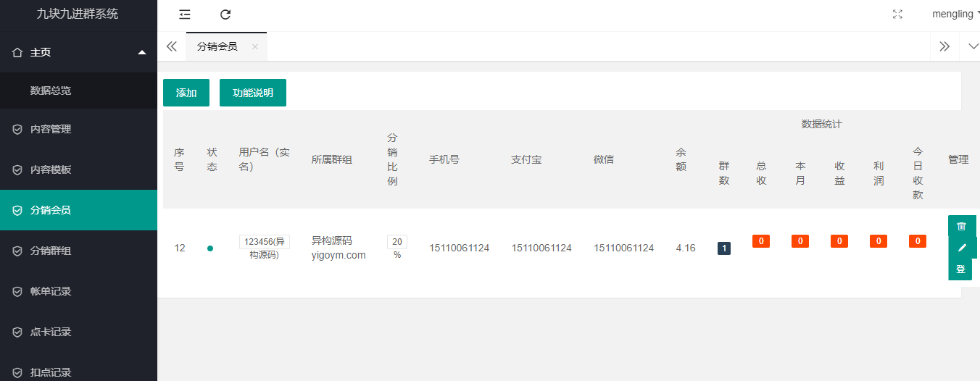The image size is (980, 381).
Task: Click the refresh page icon
Action: coord(225,14)
